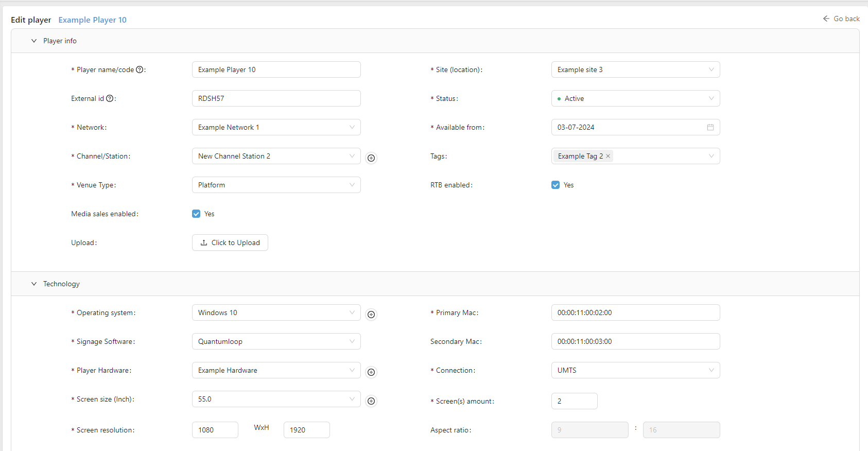Open the Venue Type dropdown
The height and width of the screenshot is (451, 868).
276,185
